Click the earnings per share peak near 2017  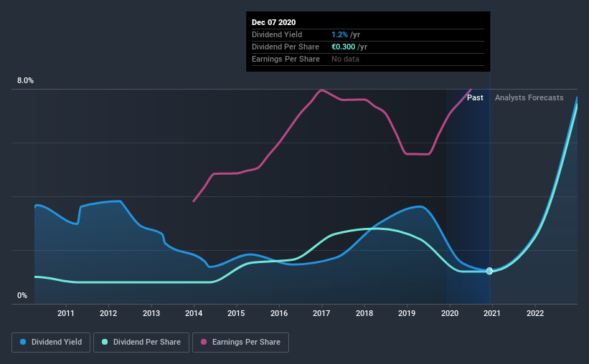[x=322, y=90]
